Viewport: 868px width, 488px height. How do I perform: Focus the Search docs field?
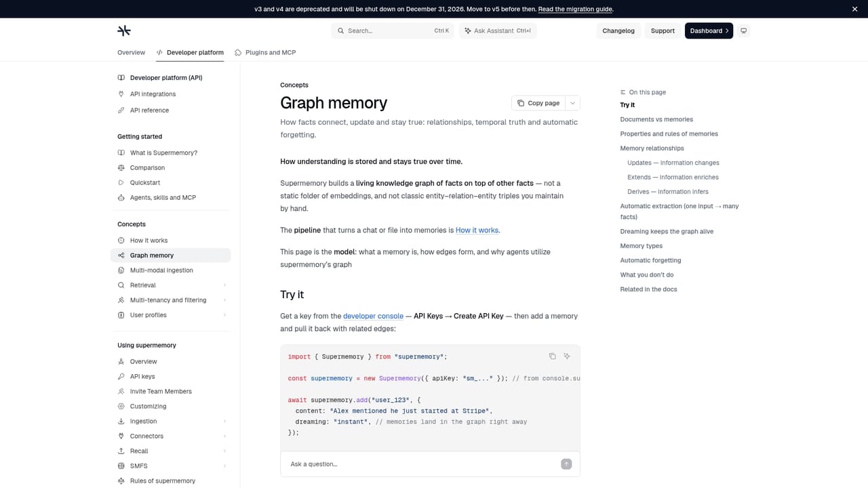coord(393,30)
